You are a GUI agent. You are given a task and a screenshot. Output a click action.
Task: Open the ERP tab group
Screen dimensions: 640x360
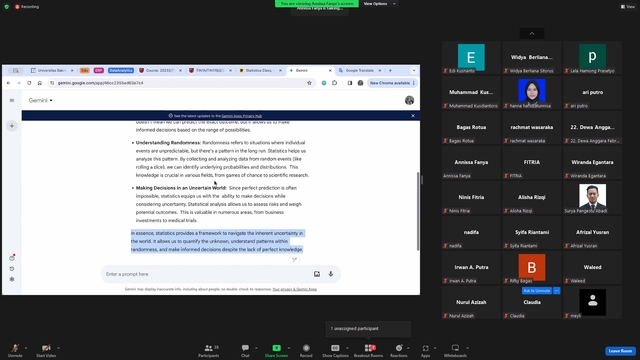98,71
